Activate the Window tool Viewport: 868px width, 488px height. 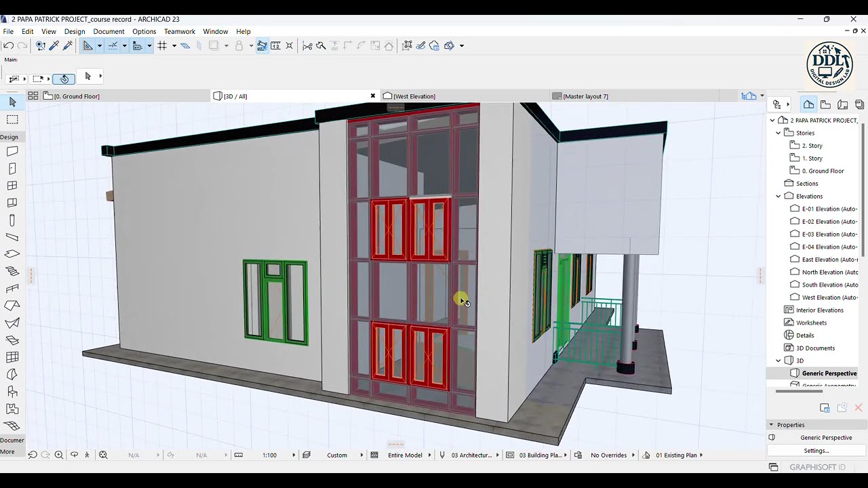click(12, 186)
